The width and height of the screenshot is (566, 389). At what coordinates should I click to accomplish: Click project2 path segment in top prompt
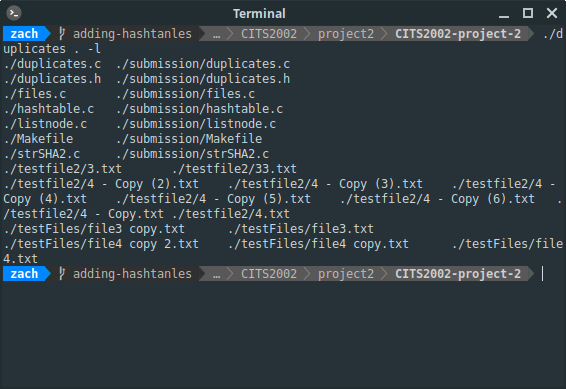click(346, 34)
